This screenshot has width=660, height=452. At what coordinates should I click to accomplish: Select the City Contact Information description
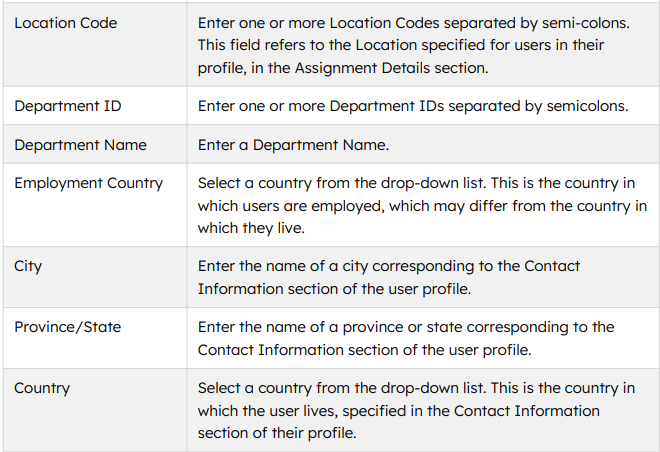[389, 278]
